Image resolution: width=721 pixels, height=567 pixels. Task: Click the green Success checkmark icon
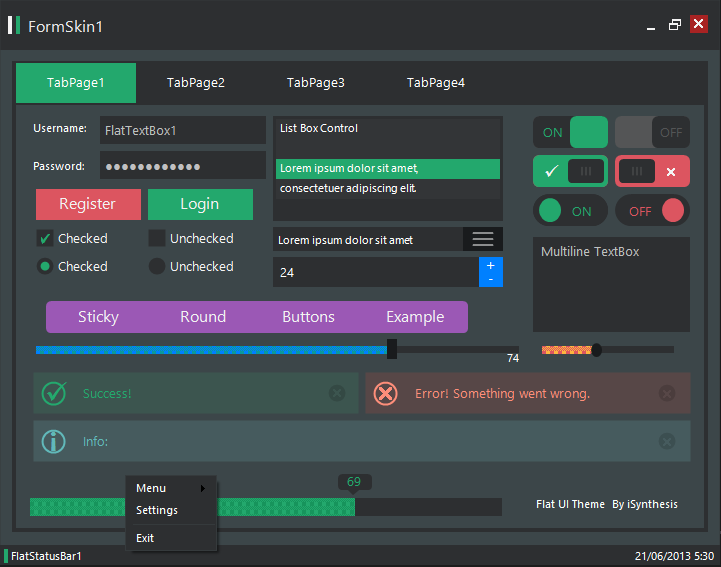(54, 393)
